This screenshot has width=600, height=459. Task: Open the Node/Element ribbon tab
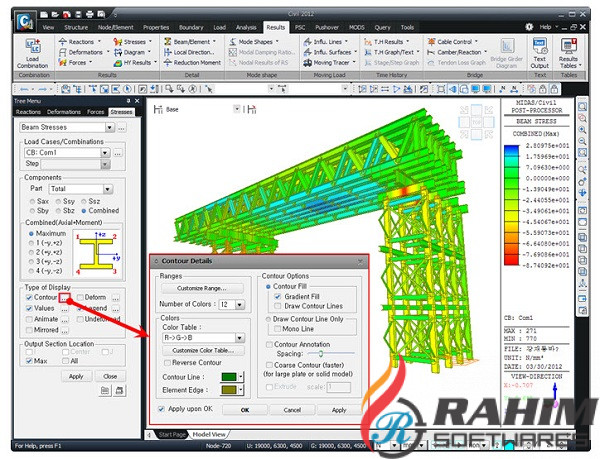pyautogui.click(x=116, y=28)
